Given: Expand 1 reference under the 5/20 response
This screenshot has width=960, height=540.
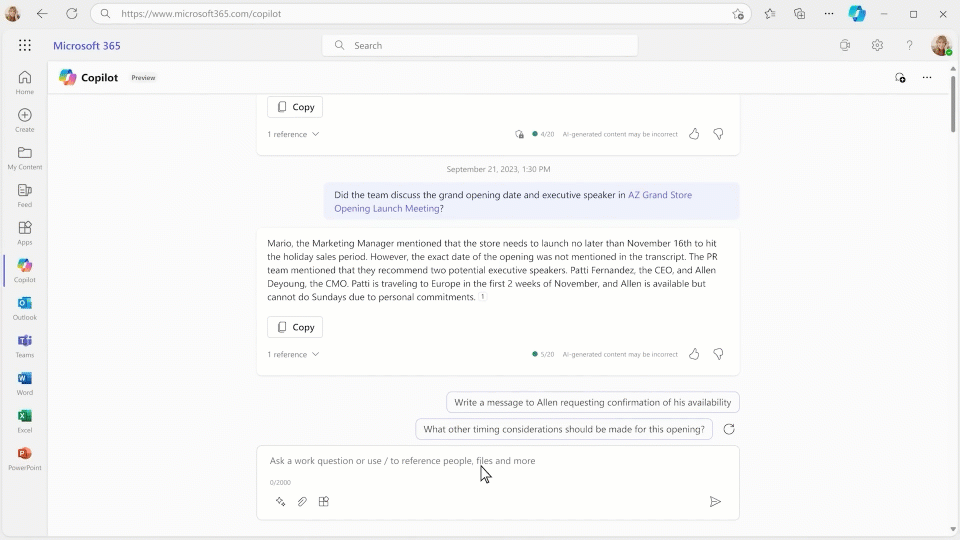Looking at the screenshot, I should tap(293, 354).
